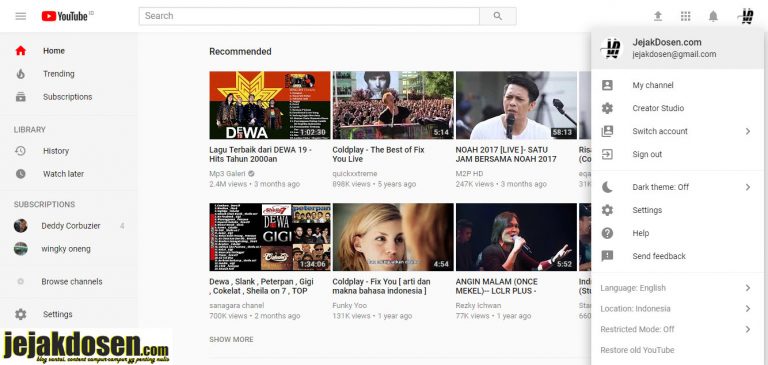
Task: Open quickxxtreme channel link
Action: (x=355, y=173)
